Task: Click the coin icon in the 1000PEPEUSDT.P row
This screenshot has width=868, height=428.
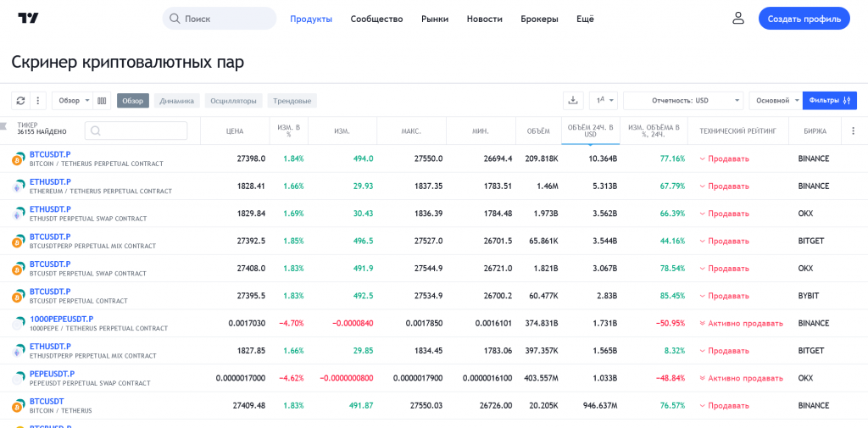Action: click(19, 324)
